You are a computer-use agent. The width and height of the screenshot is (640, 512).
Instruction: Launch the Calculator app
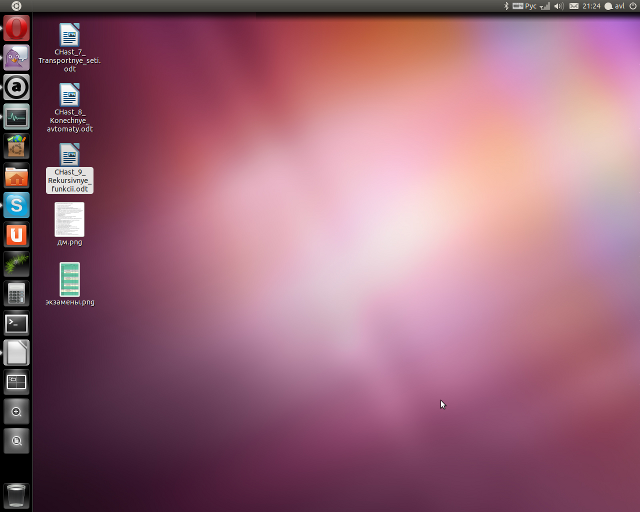click(x=16, y=294)
